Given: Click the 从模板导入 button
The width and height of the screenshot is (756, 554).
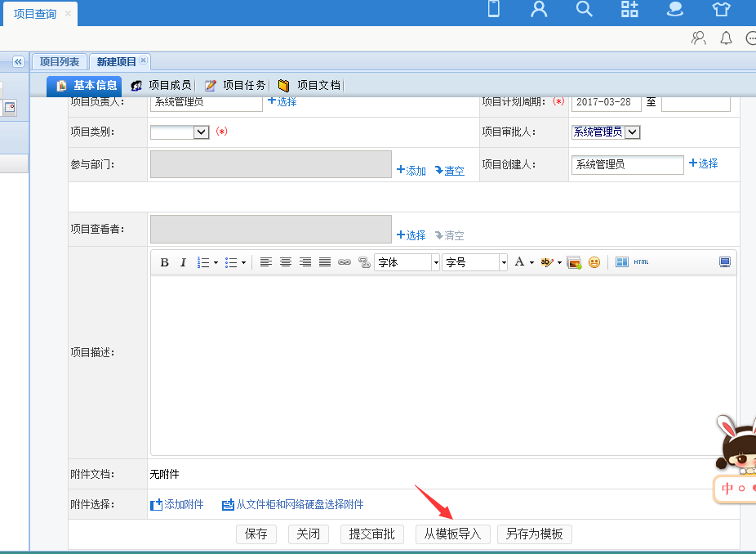Looking at the screenshot, I should (x=452, y=534).
